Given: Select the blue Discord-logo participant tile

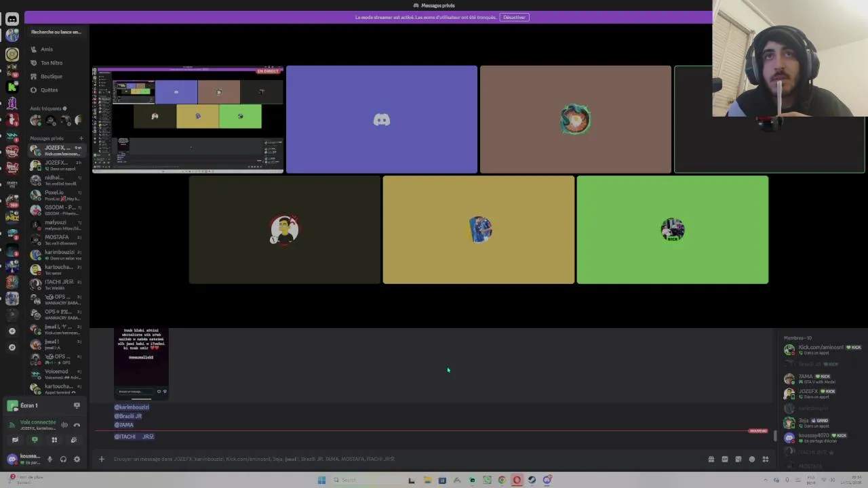Looking at the screenshot, I should [382, 120].
